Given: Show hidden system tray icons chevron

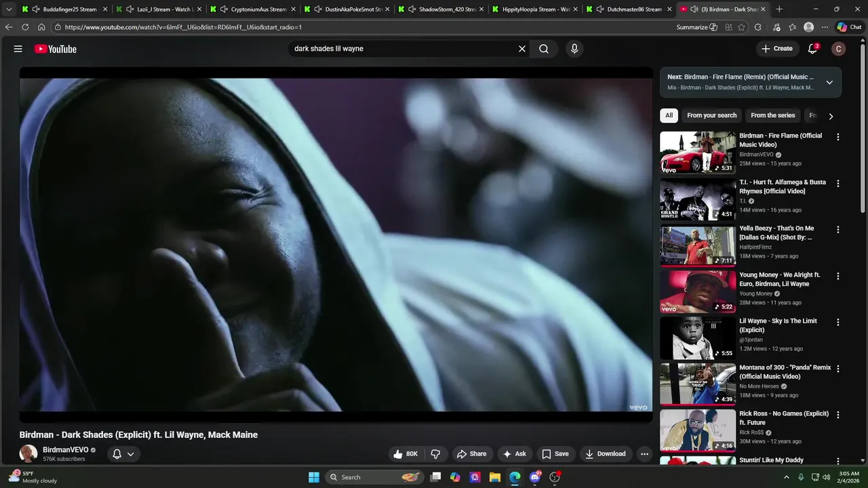Looking at the screenshot, I should click(x=787, y=477).
